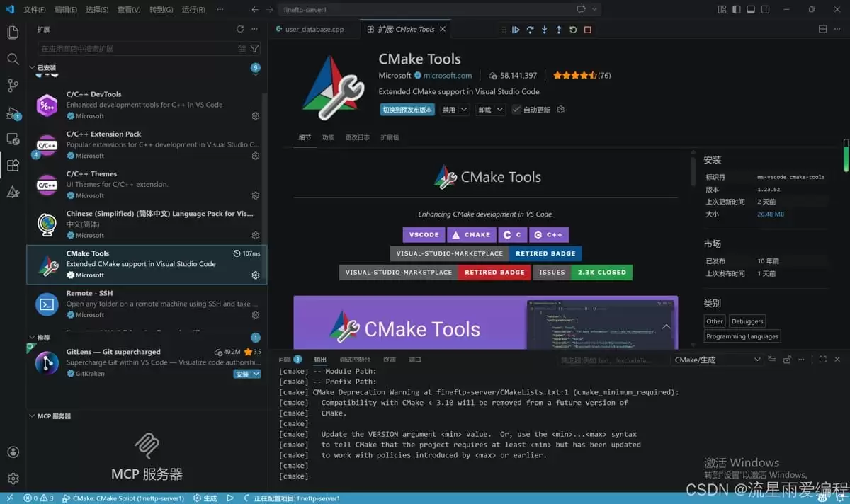This screenshot has height=504, width=850.
Task: Open the Run and Debug view
Action: pos(13,113)
